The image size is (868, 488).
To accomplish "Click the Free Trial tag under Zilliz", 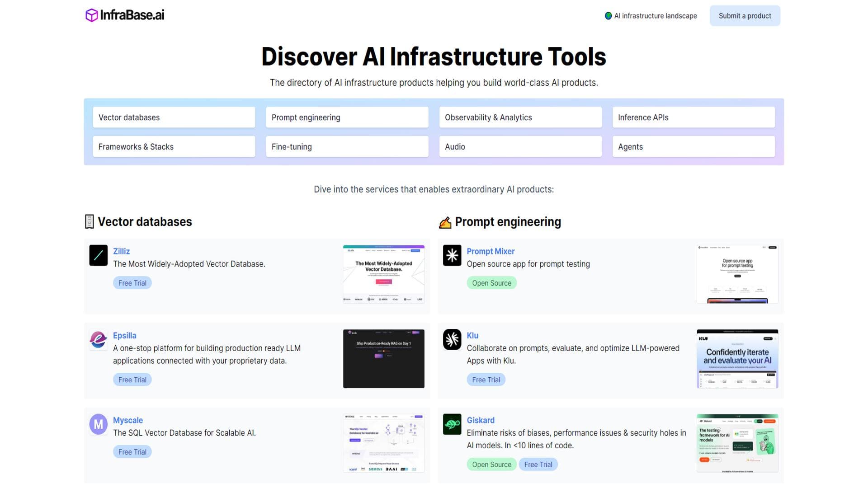I will 132,283.
